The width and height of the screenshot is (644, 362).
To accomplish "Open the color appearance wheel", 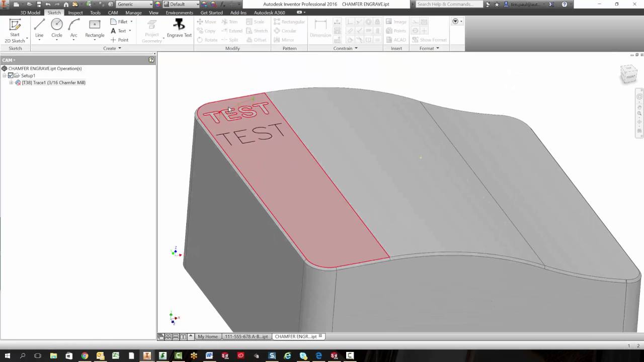I will tap(158, 4).
